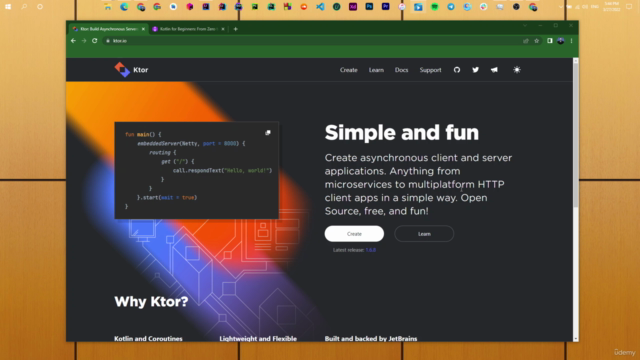Close the Kotlin for Beginners tab

click(x=223, y=29)
